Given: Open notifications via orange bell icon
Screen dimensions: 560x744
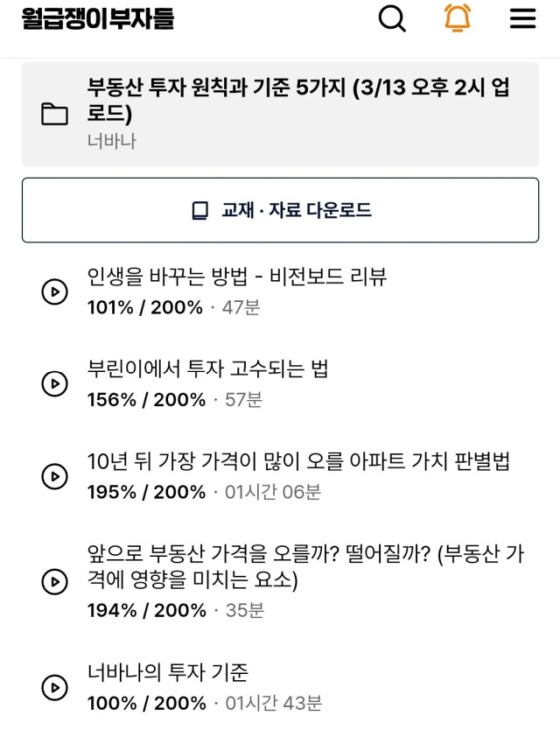Looking at the screenshot, I should coord(457,18).
